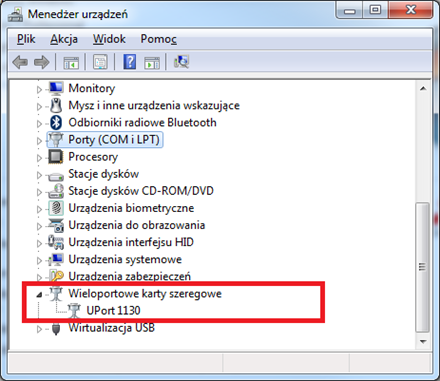Open the Pomoc menu

click(x=158, y=39)
